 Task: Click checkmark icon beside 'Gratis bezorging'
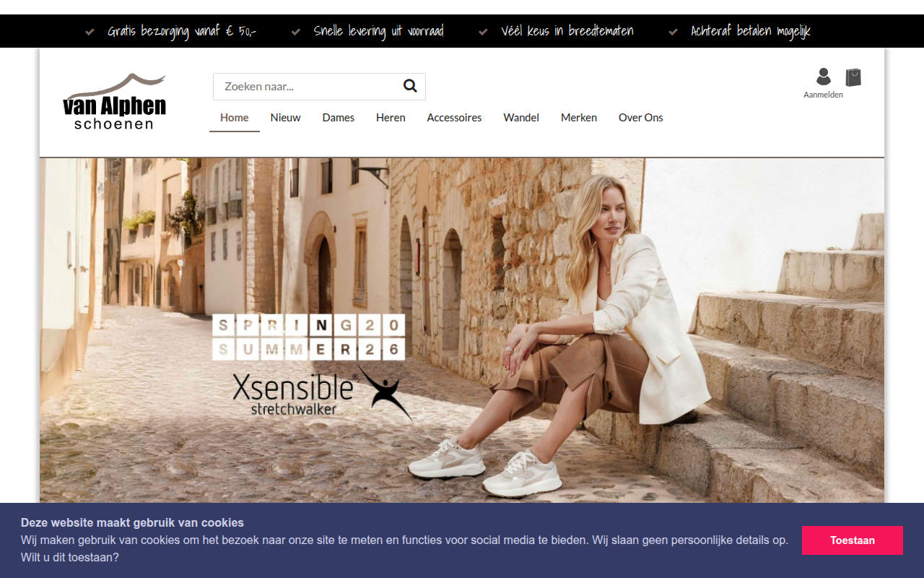pyautogui.click(x=90, y=32)
